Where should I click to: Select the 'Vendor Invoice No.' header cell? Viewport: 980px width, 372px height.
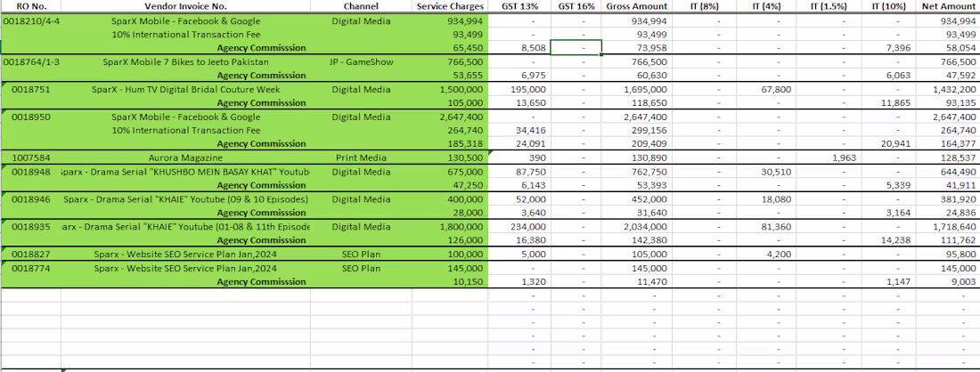pos(185,6)
